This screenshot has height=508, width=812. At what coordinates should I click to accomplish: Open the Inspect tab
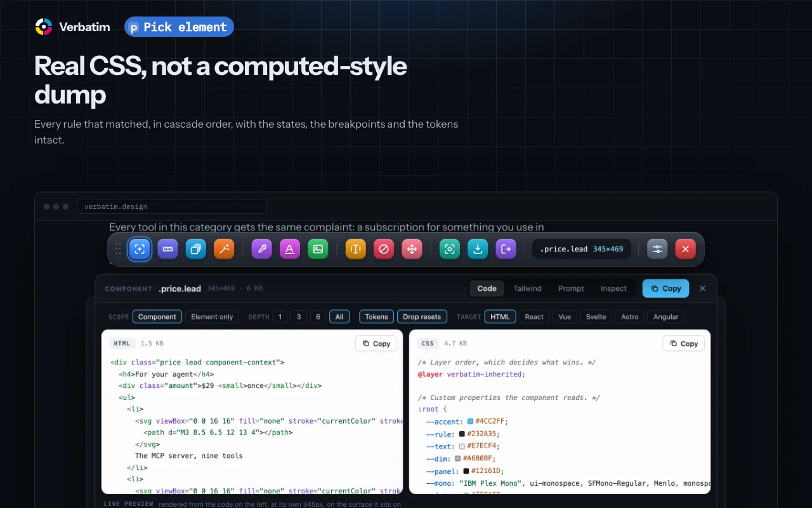click(x=613, y=288)
